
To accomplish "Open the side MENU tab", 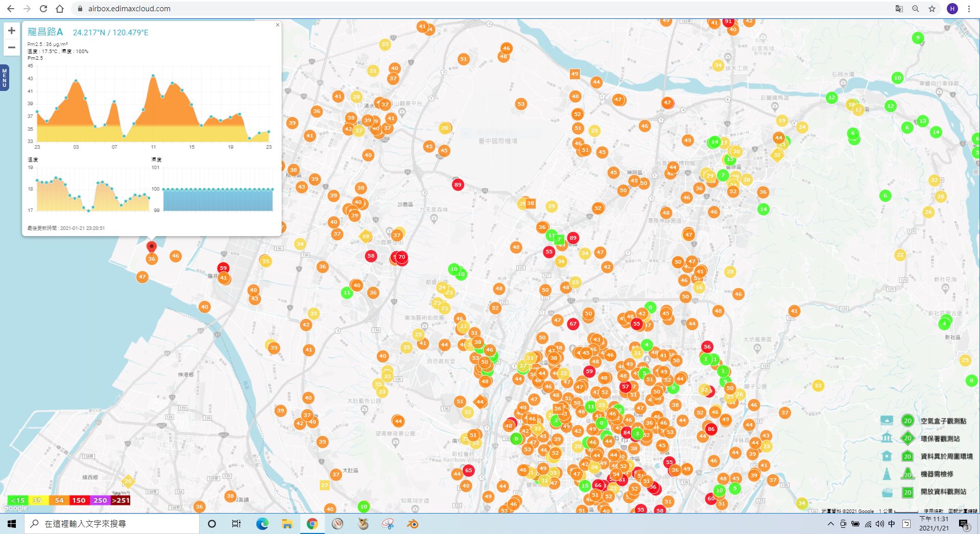I will tap(4, 78).
